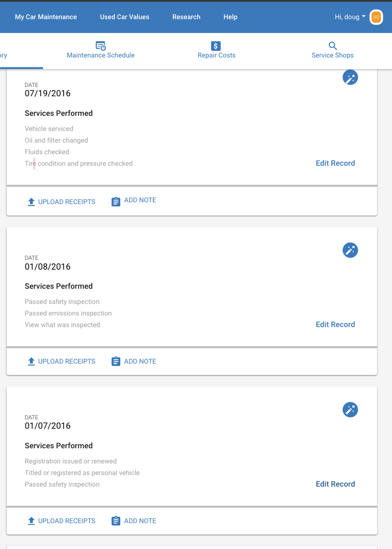Click the wrench icon on 01/08/2016 record

point(350,250)
